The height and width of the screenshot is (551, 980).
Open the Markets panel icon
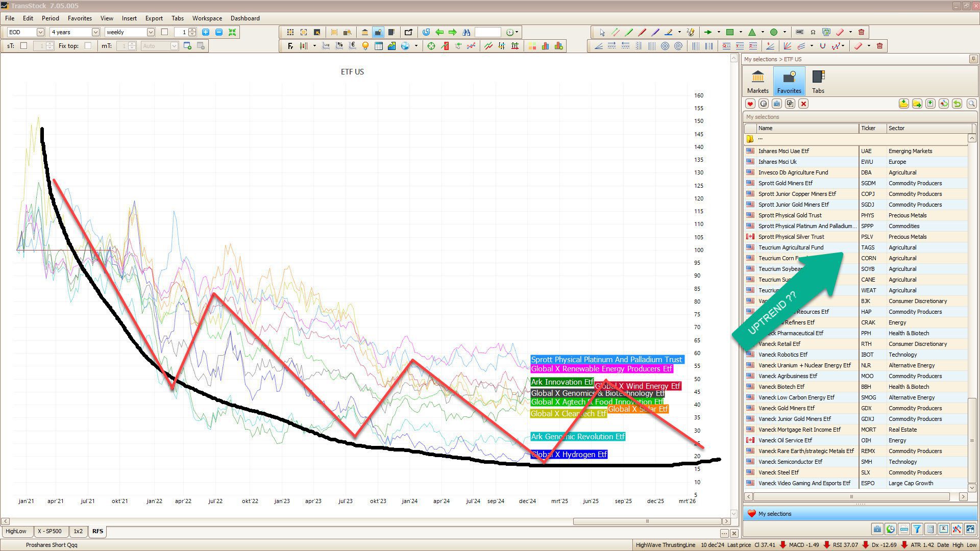(x=757, y=81)
